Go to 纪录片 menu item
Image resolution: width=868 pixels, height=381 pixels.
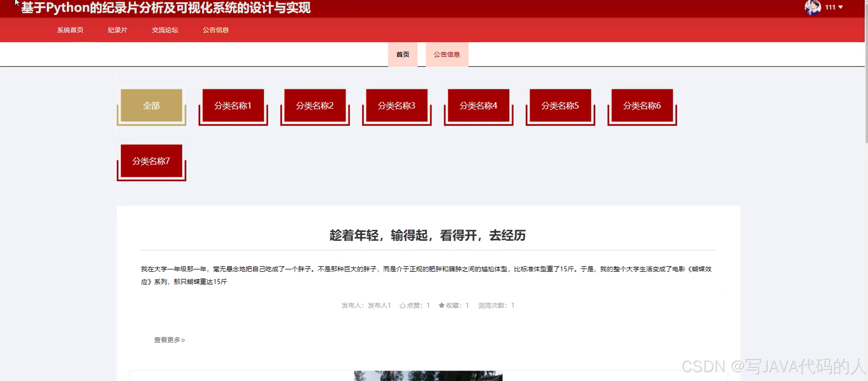coord(117,30)
